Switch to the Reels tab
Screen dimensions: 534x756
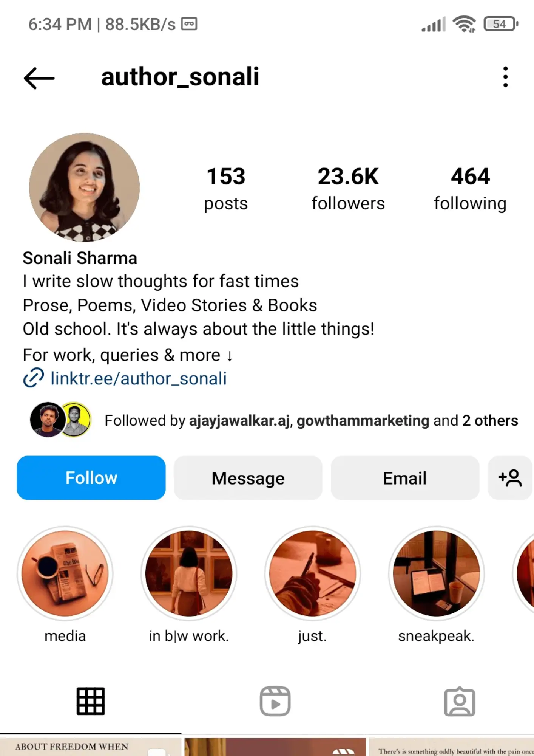[275, 701]
